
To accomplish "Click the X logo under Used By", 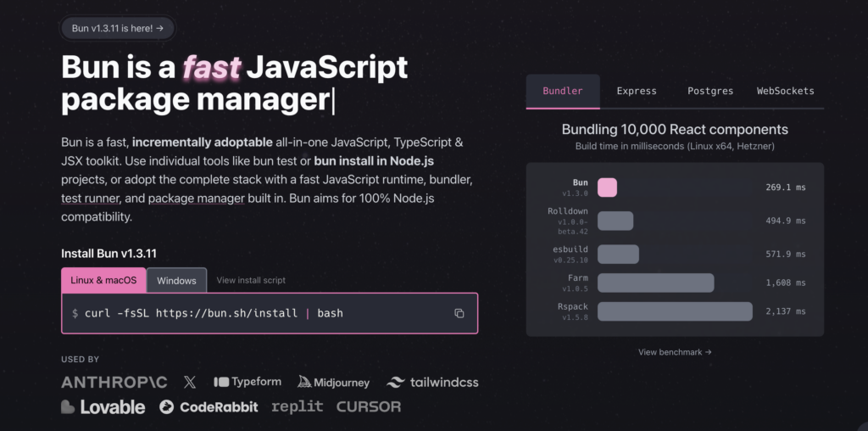I will (189, 382).
